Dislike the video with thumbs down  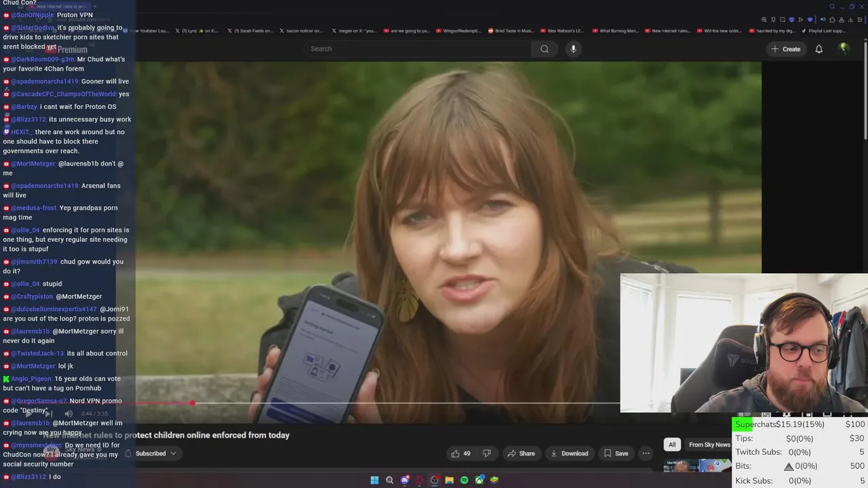pyautogui.click(x=486, y=453)
